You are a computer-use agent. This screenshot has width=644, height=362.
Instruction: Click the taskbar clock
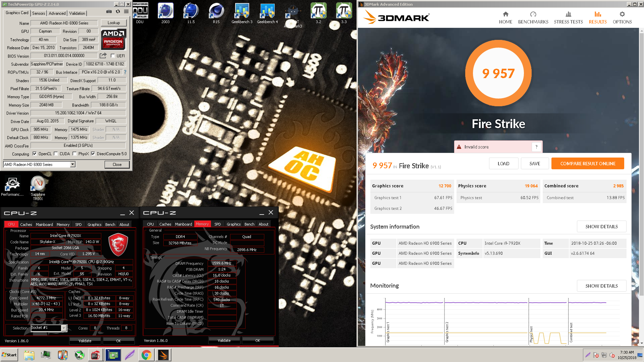point(627,355)
